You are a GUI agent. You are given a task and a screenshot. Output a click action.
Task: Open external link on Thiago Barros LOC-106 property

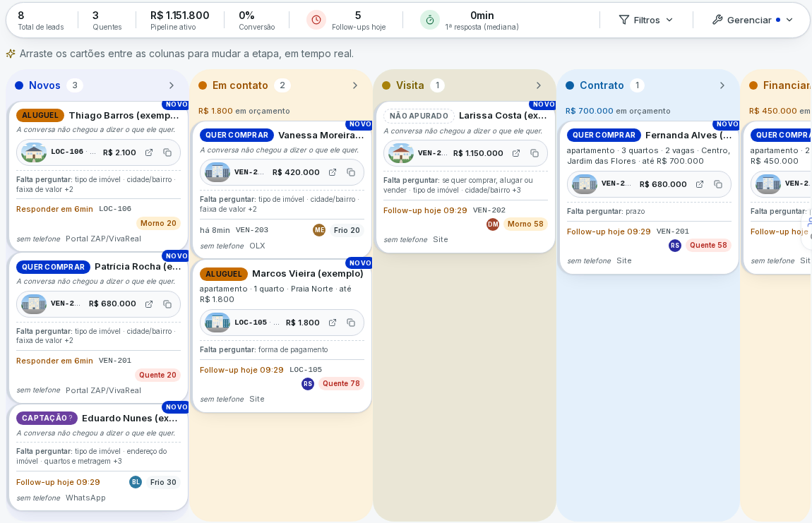click(x=149, y=152)
